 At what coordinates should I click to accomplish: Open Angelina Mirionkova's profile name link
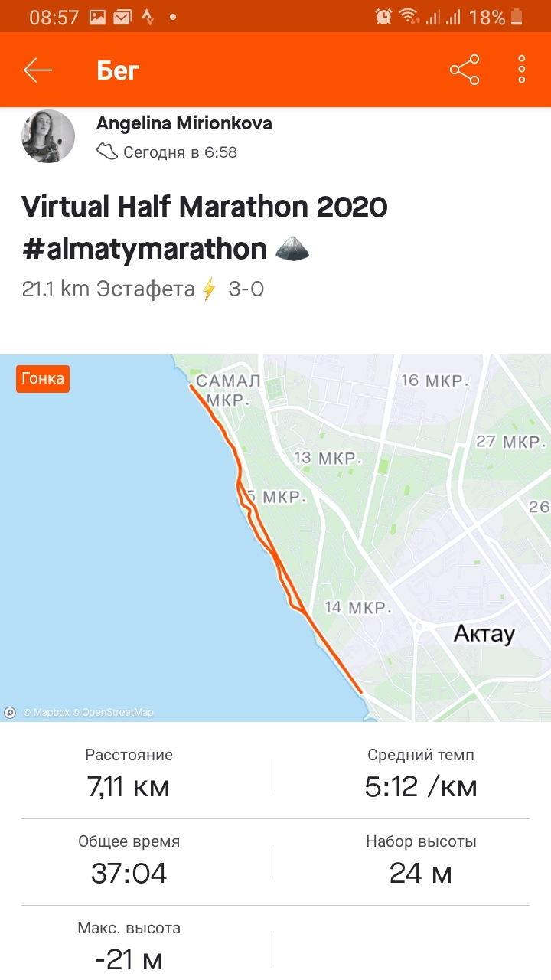(184, 123)
